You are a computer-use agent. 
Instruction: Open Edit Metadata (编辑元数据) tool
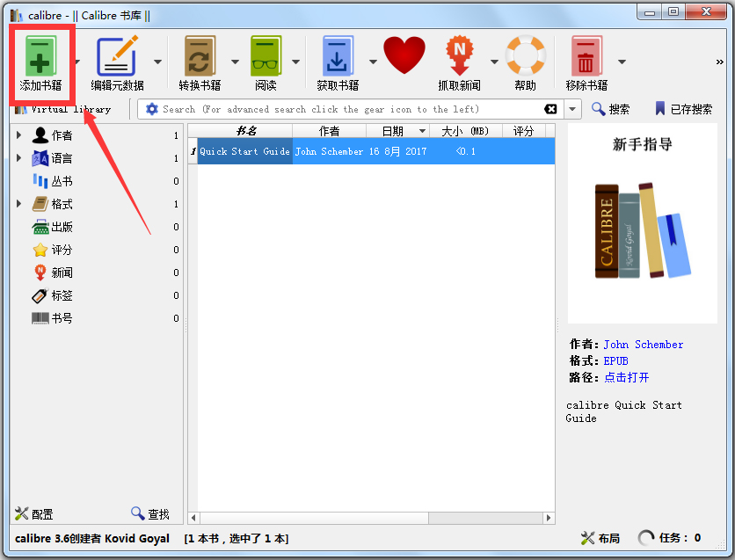click(x=117, y=56)
